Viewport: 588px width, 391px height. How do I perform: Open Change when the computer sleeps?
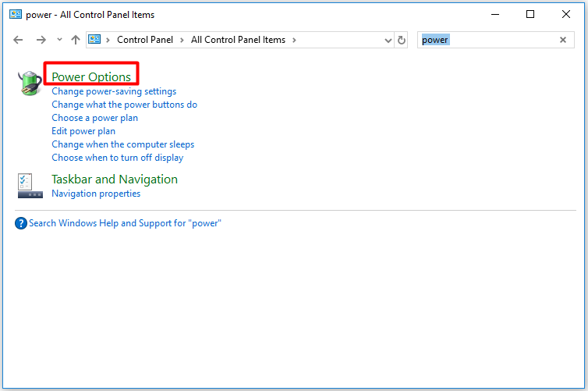(123, 144)
